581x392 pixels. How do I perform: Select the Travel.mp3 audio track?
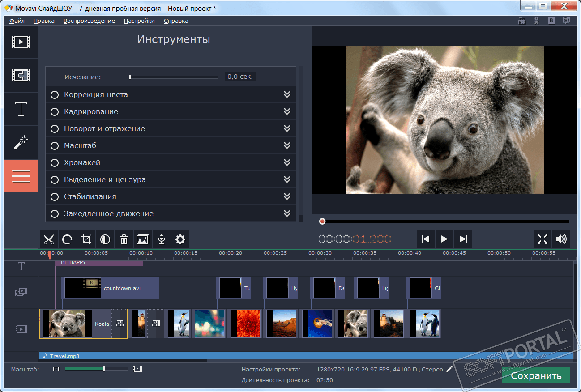pos(307,356)
